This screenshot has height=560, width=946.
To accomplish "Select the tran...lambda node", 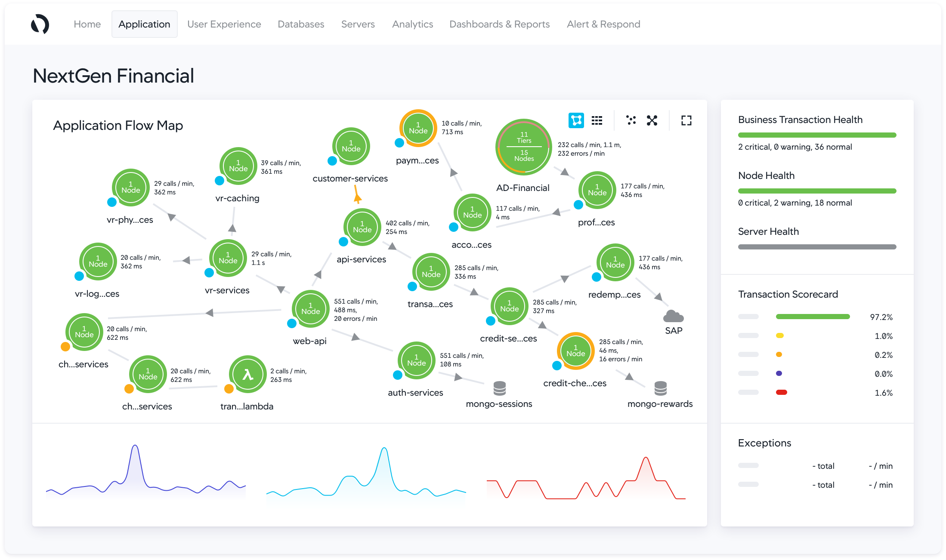I will tap(247, 374).
